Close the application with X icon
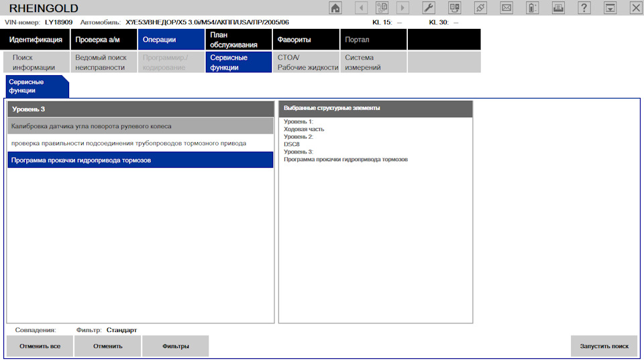Viewport: 644px width, 361px height. [x=636, y=8]
